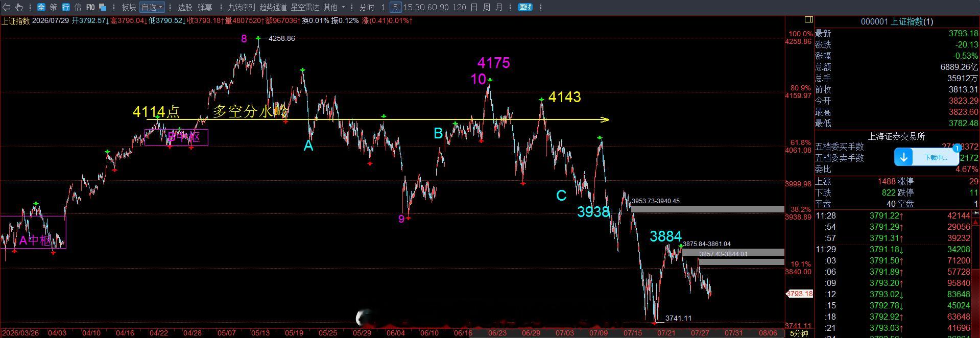Click the back arrow icon

tap(7, 7)
